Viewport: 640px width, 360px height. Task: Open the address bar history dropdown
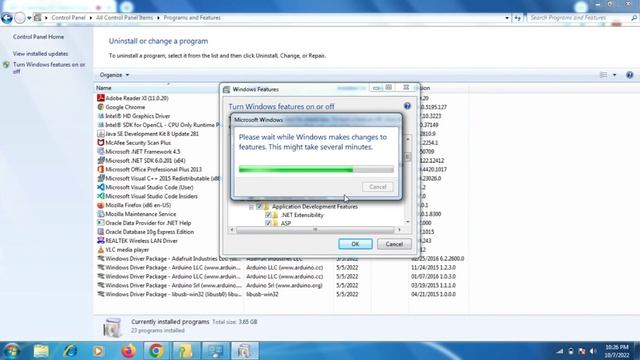pyautogui.click(x=507, y=18)
